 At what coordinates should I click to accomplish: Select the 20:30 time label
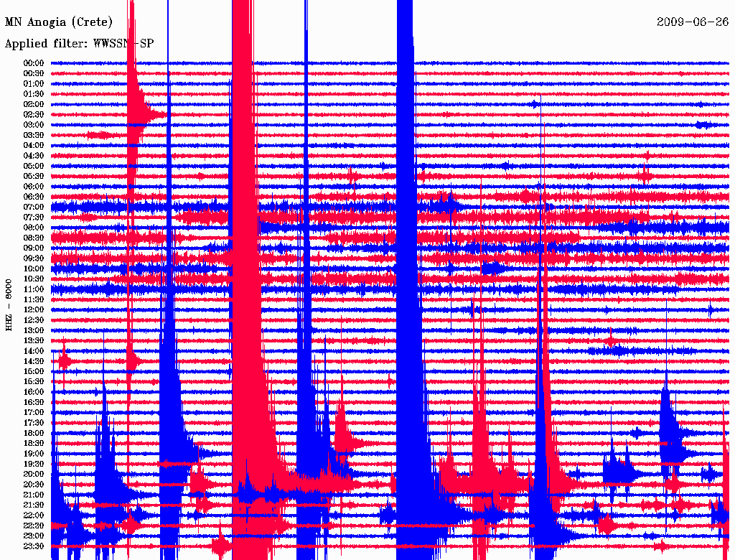click(34, 485)
